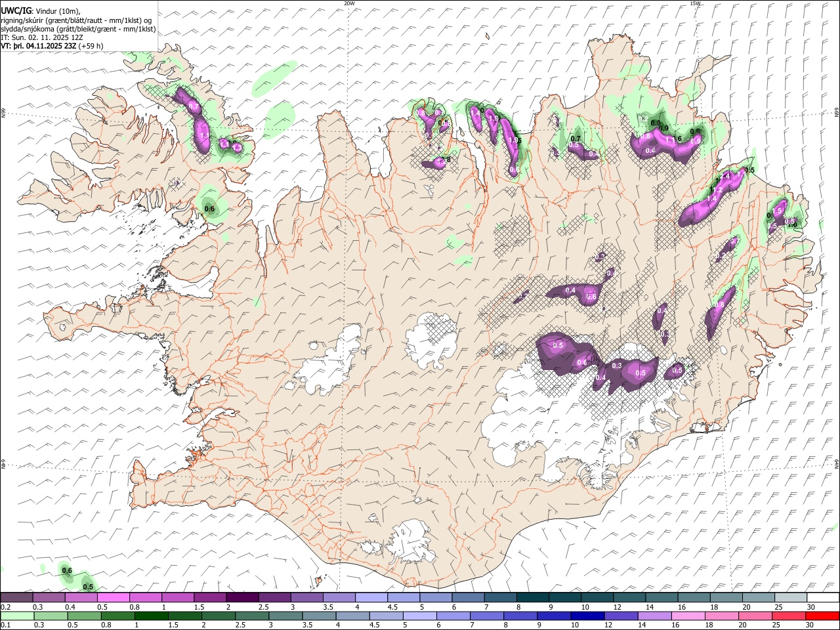Click the deep blue 10 rain legend swatch
This screenshot has width=840, height=630.
tap(588, 616)
